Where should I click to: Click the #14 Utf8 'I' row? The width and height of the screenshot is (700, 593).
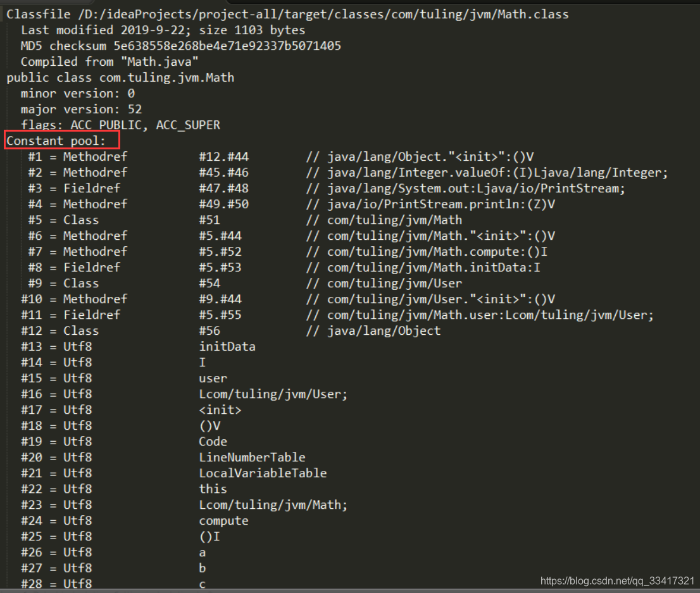pos(113,363)
